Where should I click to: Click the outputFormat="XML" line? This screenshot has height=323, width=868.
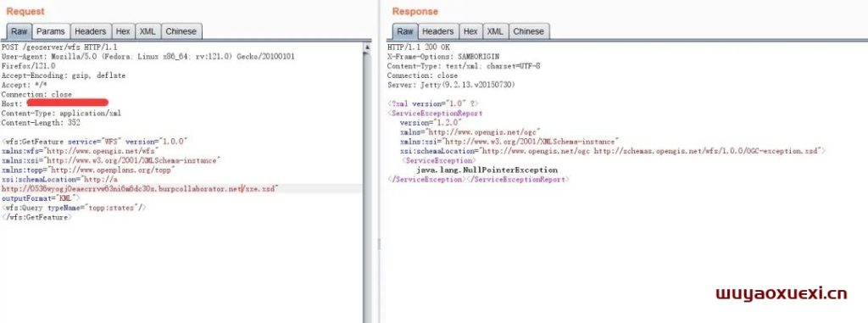tap(41, 198)
